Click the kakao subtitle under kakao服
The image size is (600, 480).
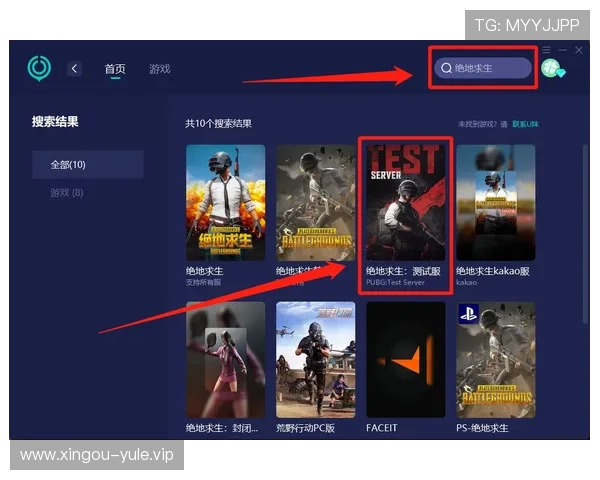click(x=466, y=282)
